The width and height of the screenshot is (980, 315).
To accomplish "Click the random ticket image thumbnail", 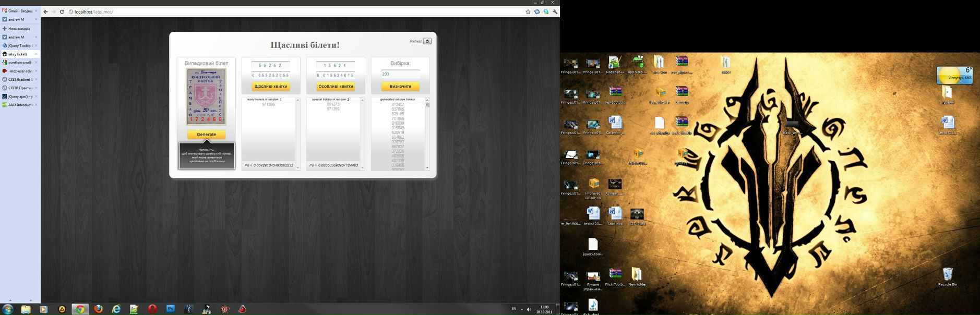I will (x=206, y=96).
